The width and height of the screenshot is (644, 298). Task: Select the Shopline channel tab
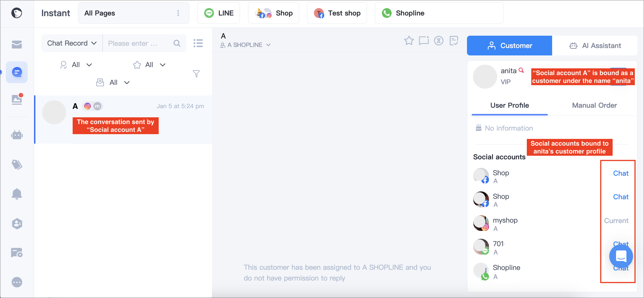pyautogui.click(x=439, y=13)
